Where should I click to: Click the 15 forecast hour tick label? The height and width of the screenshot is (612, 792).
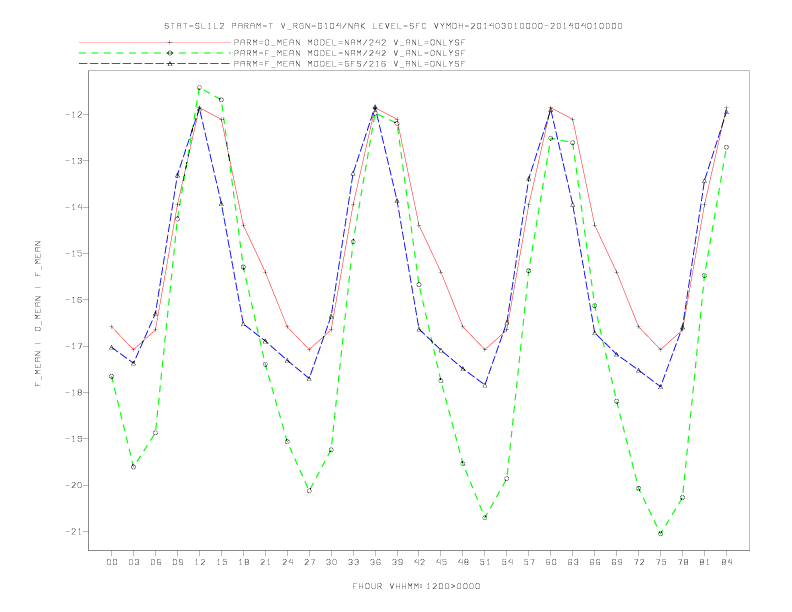click(221, 562)
